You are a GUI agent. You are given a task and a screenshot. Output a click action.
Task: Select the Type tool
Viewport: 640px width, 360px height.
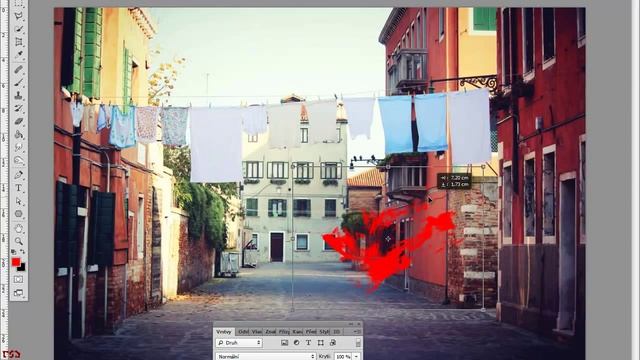[18, 188]
